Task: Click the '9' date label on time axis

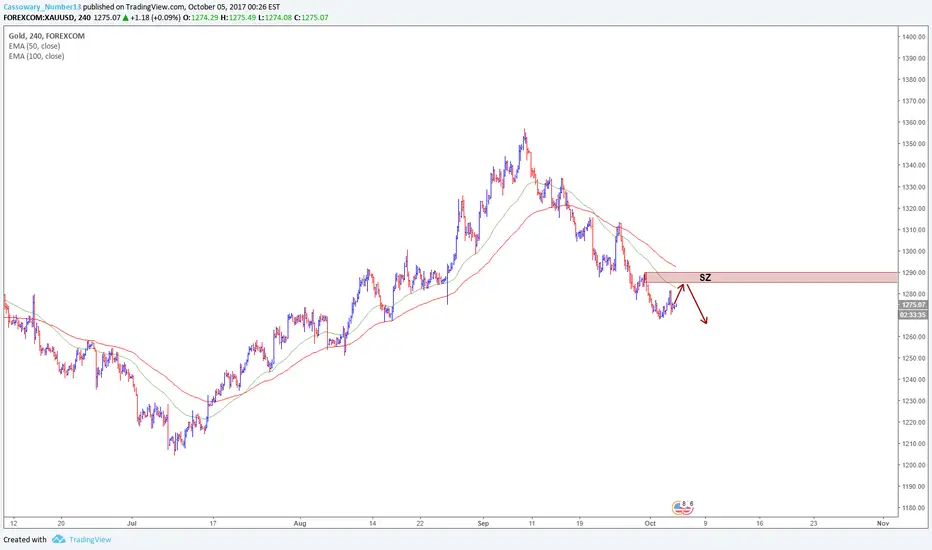Action: coord(706,523)
